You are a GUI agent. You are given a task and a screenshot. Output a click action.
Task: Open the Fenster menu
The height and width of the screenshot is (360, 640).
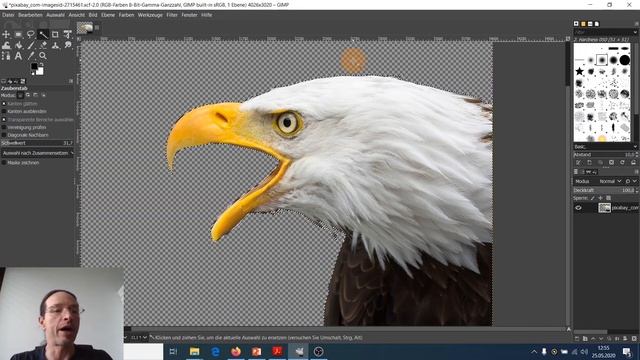(189, 15)
